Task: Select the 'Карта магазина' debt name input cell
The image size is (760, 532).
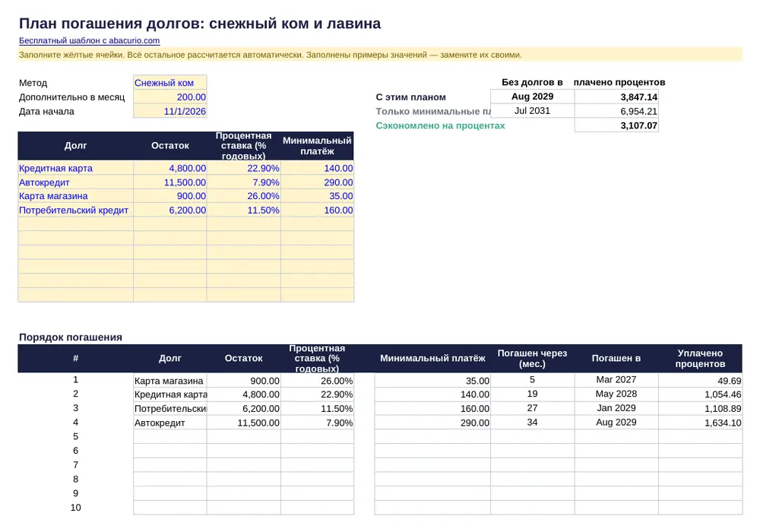Action: click(75, 196)
